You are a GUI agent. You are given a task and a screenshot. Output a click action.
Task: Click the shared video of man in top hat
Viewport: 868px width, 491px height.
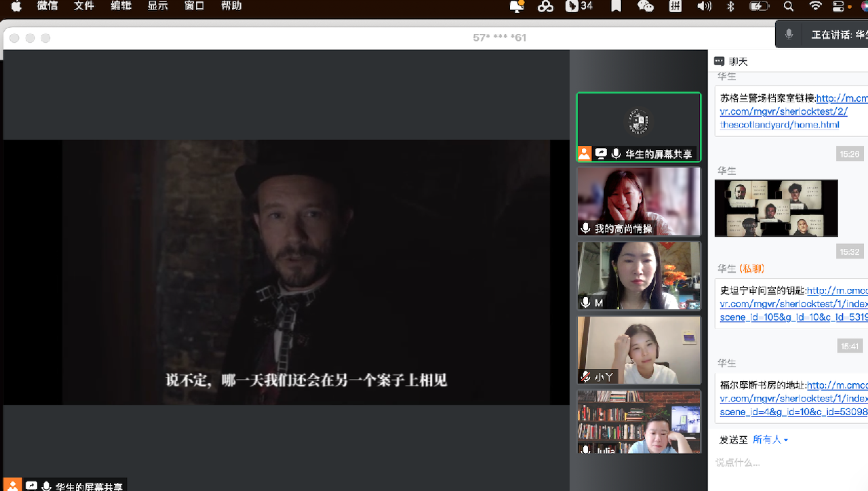286,272
